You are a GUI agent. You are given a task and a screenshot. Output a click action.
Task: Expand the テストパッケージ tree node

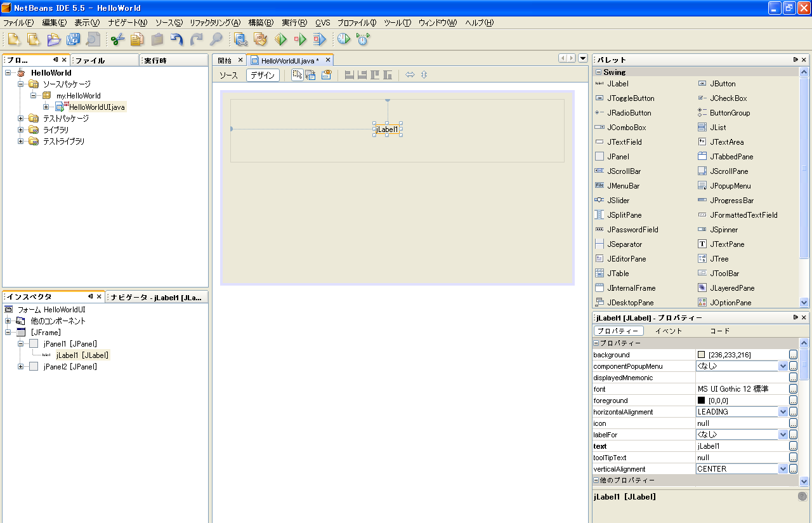point(21,119)
